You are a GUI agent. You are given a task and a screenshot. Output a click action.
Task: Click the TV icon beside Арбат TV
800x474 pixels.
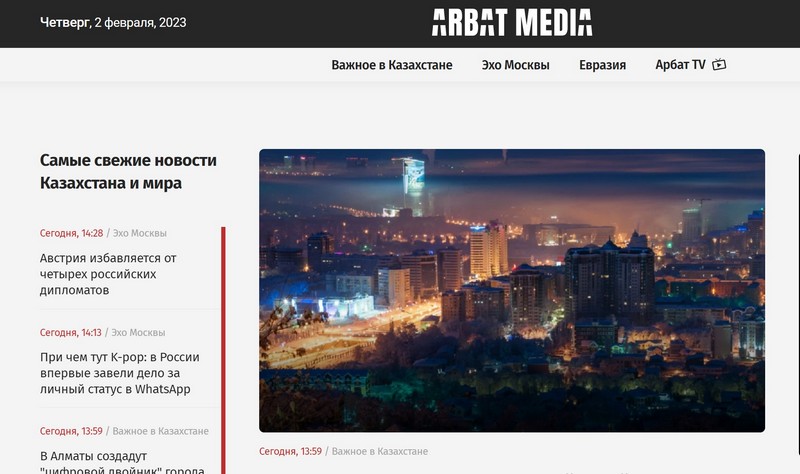pyautogui.click(x=719, y=65)
